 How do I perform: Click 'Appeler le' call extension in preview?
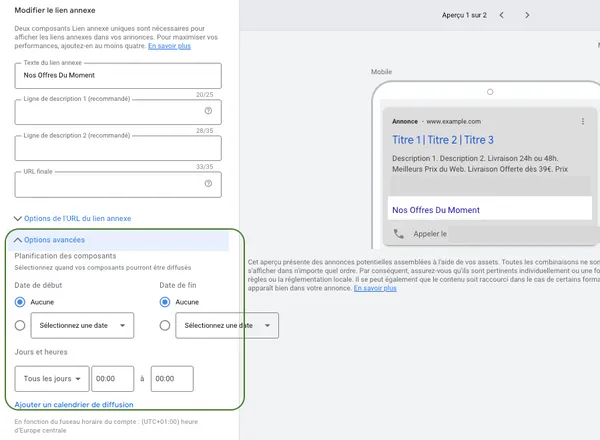[x=430, y=234]
